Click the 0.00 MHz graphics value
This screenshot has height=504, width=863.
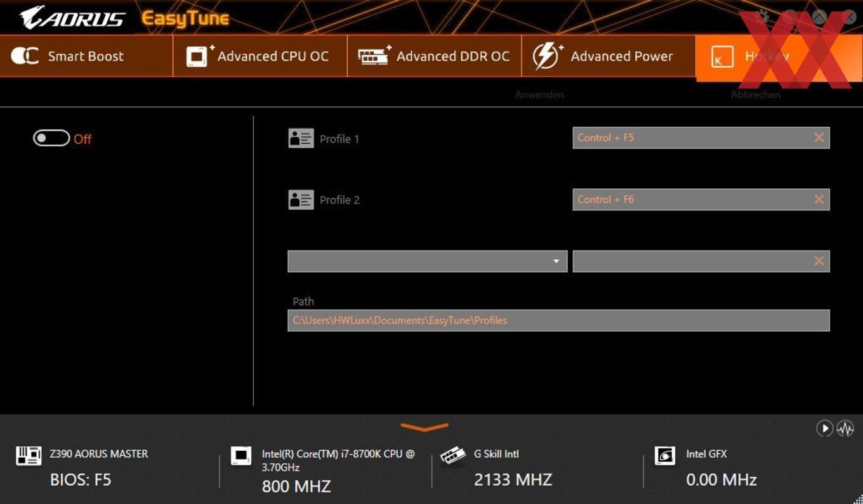coord(721,480)
